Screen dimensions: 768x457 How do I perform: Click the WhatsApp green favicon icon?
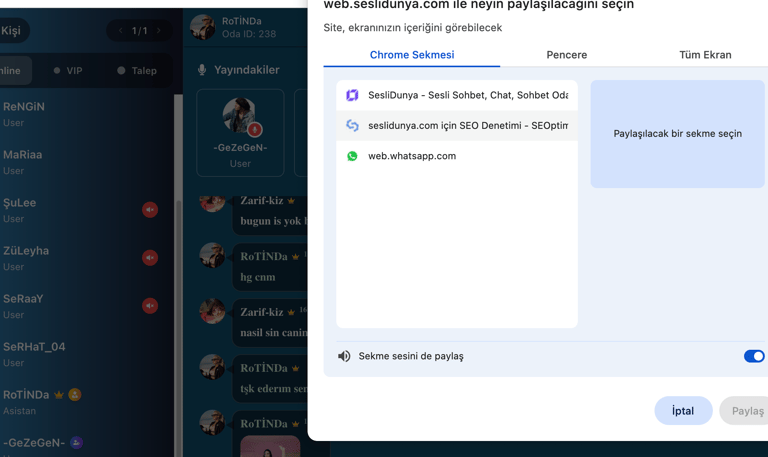352,156
